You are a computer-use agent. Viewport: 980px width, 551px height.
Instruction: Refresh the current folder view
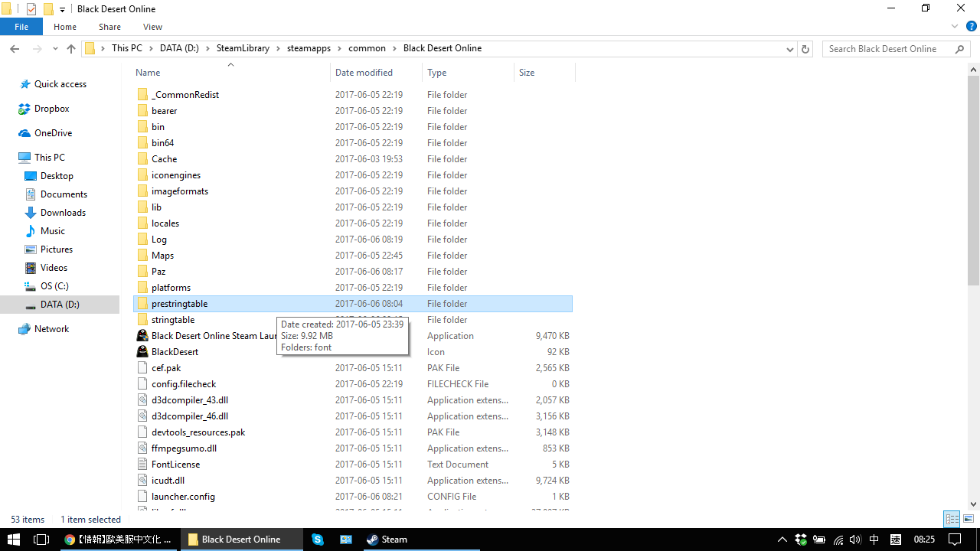(x=805, y=48)
